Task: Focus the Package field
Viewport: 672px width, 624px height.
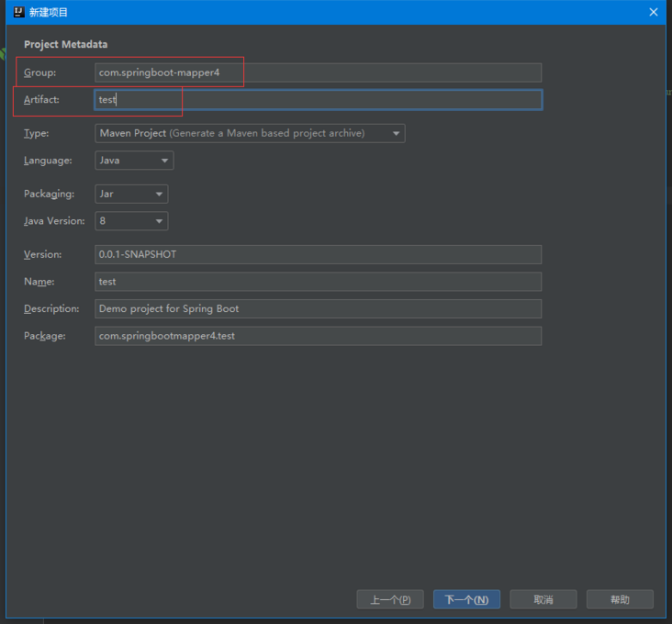Action: 318,336
